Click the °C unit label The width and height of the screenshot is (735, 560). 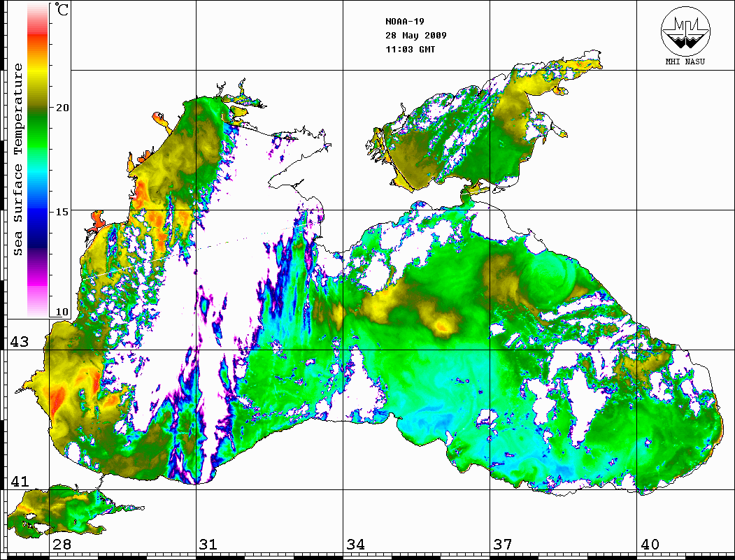tap(62, 10)
